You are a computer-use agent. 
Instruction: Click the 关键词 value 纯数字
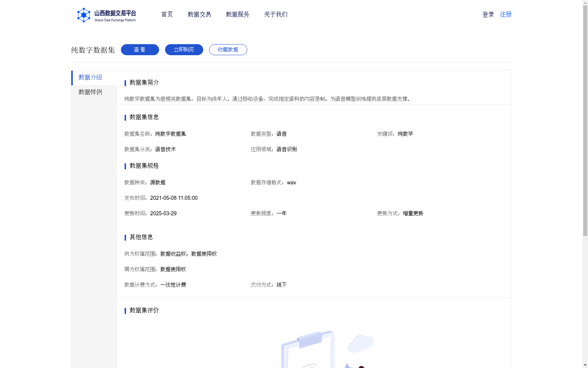pos(405,134)
